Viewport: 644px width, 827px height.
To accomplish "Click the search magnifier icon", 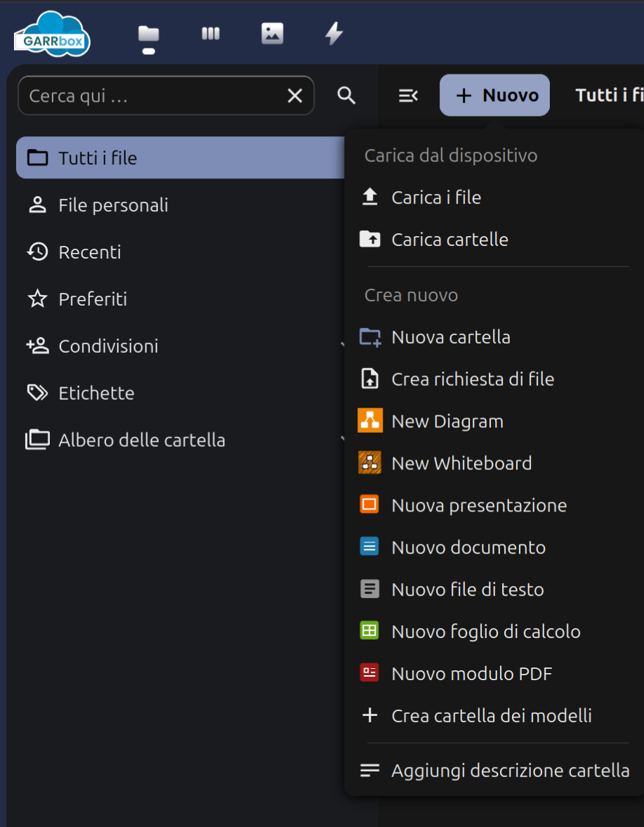I will 346,96.
